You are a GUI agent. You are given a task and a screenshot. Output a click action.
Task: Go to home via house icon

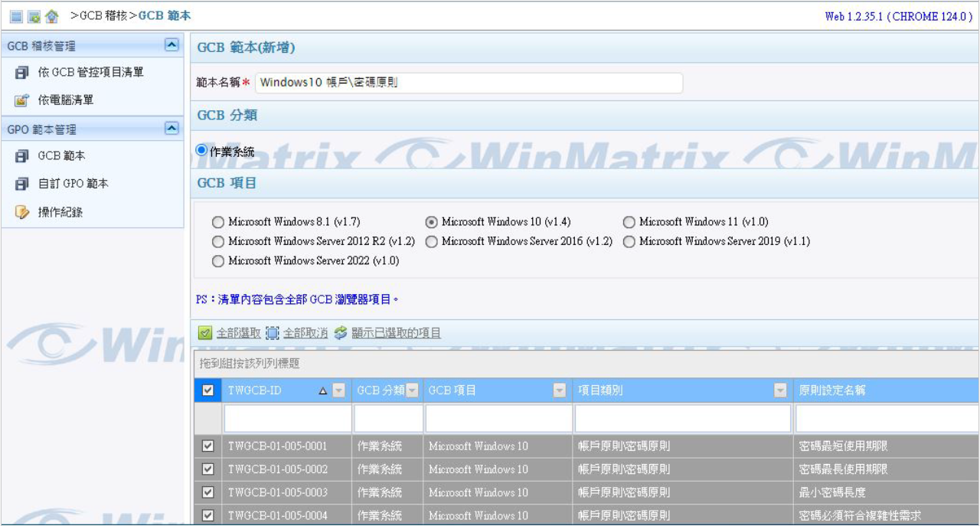tap(52, 16)
